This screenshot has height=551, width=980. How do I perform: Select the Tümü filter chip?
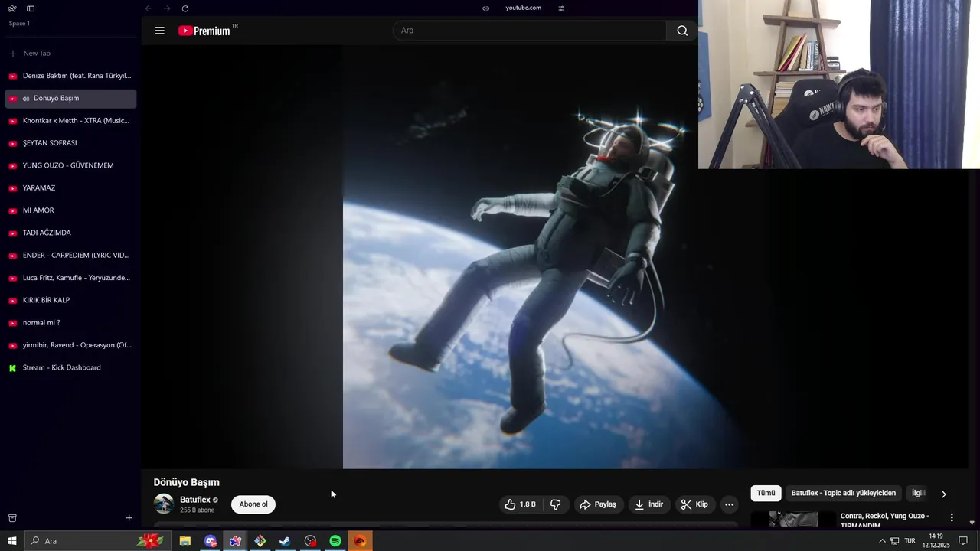766,494
